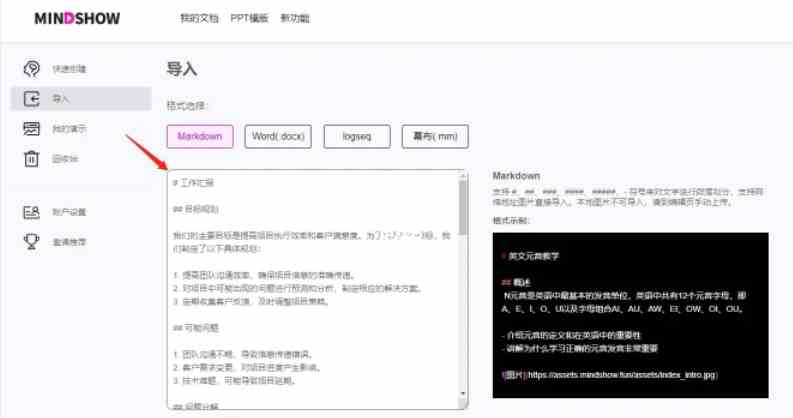The image size is (793, 418).
Task: Open PPT模板 in top navigation
Action: coord(249,18)
